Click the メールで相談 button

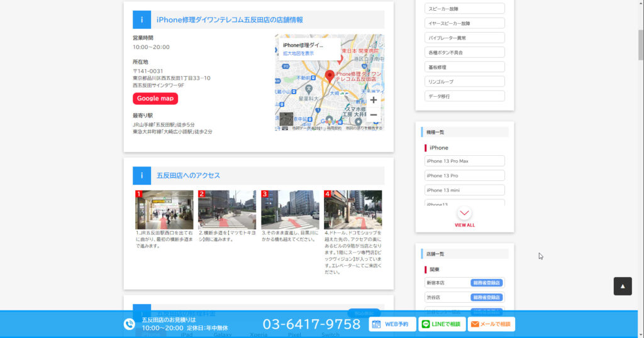[491, 324]
